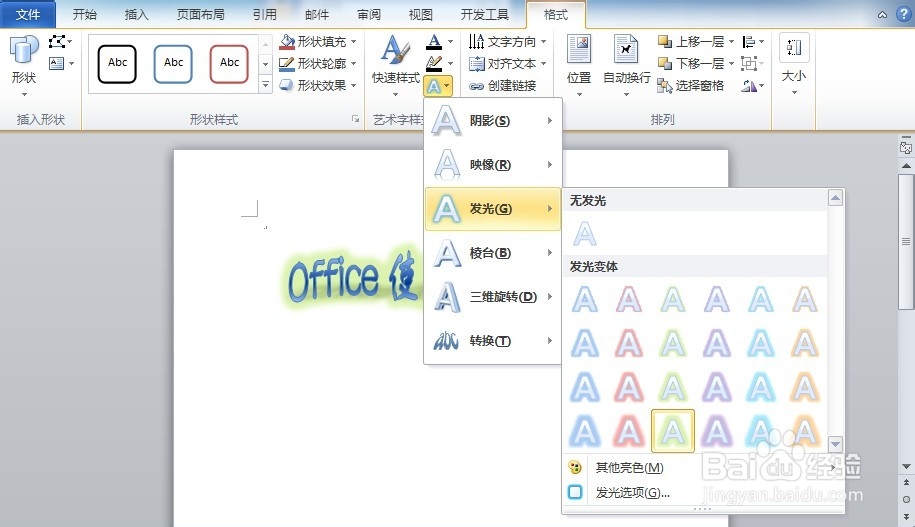Select first row red glow variant
This screenshot has width=915, height=527.
(x=628, y=299)
